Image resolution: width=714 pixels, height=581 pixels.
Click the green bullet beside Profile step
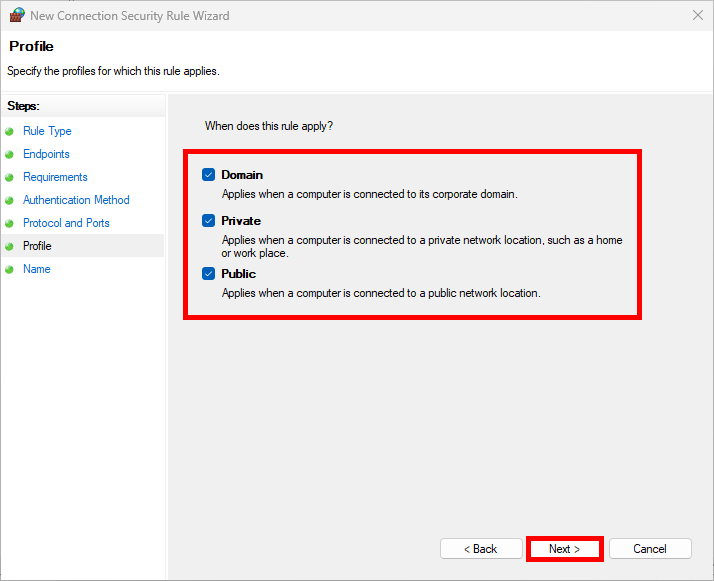10,246
